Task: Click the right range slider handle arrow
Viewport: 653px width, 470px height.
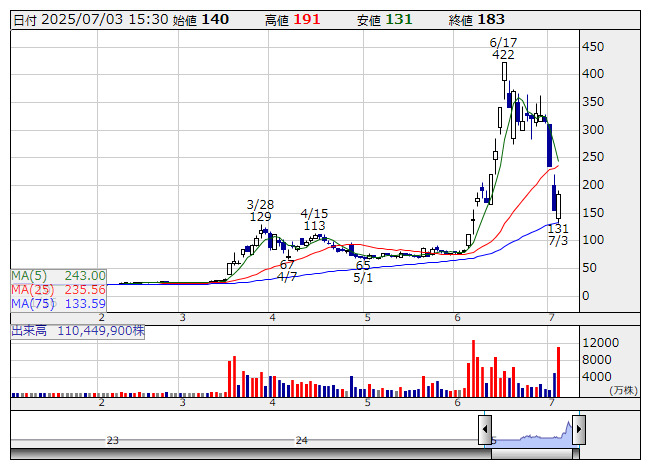Action: 579,429
